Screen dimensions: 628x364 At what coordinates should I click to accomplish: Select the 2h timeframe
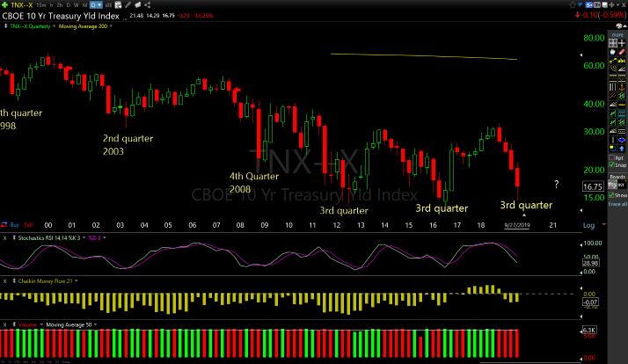coord(59,4)
